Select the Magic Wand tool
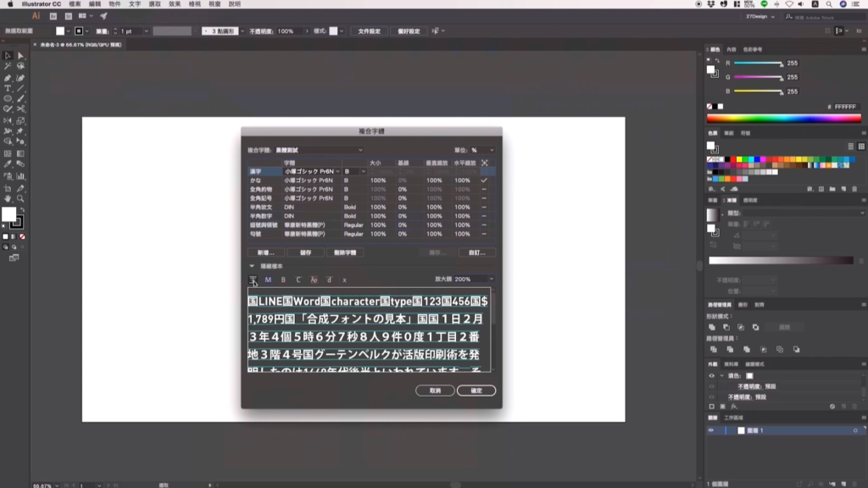This screenshot has width=868, height=488. [8, 66]
